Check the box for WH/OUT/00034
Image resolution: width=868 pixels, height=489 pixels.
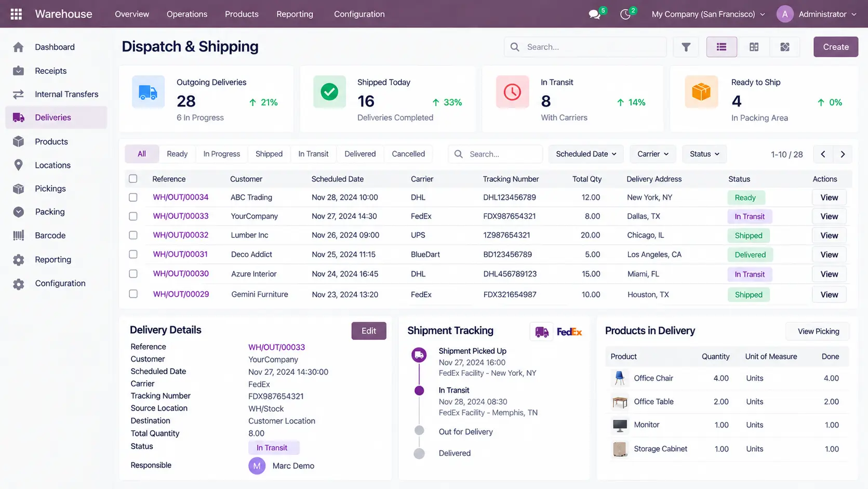[x=133, y=197]
